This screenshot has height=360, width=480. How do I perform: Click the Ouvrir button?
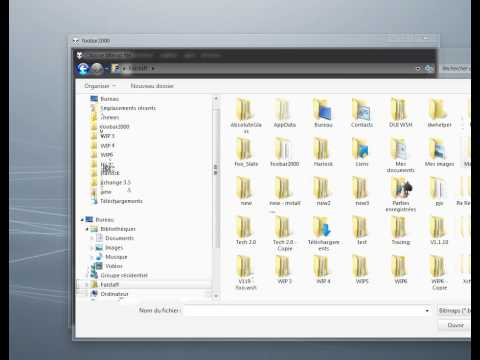(454, 325)
